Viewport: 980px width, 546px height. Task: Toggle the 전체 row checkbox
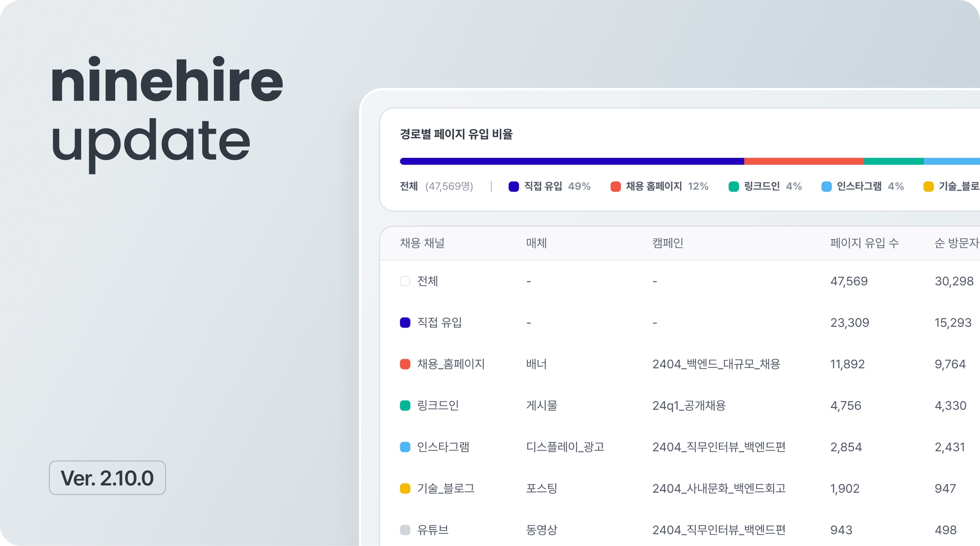405,281
